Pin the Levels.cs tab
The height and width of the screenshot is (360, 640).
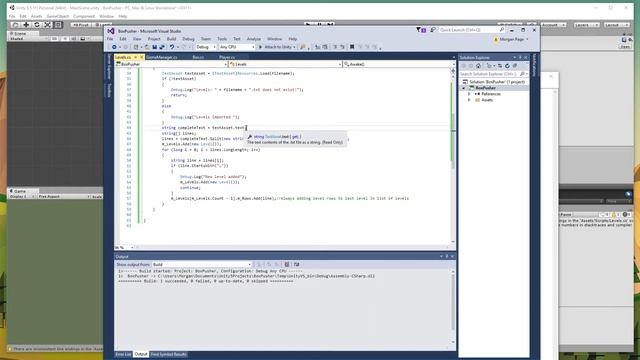(x=136, y=57)
